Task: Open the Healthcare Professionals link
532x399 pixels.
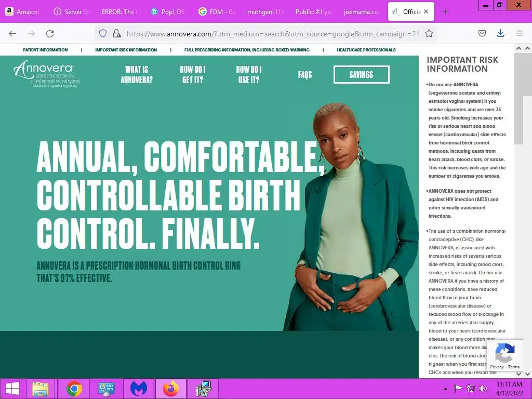Action: click(366, 50)
